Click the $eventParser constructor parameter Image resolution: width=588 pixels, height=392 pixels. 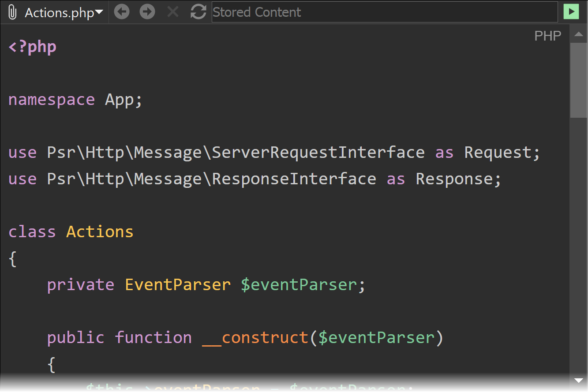pyautogui.click(x=376, y=338)
